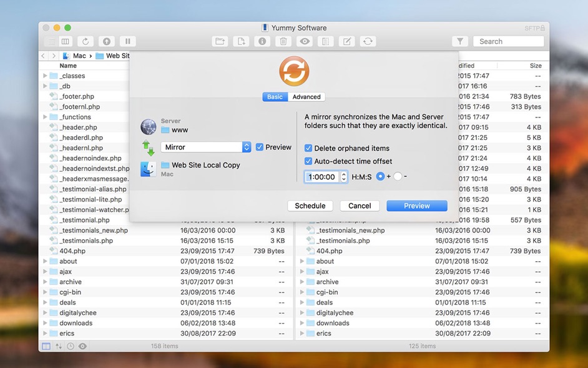Select the Basic tab

[275, 96]
